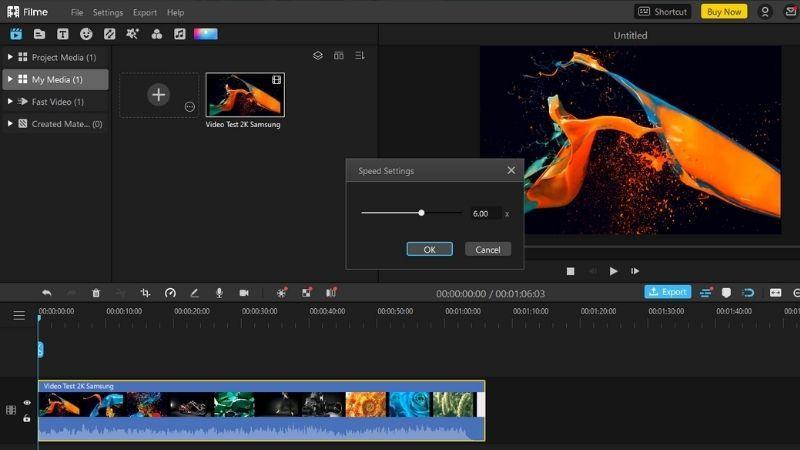The height and width of the screenshot is (450, 800).
Task: Open the Shortcut keyboard button
Action: coord(663,12)
